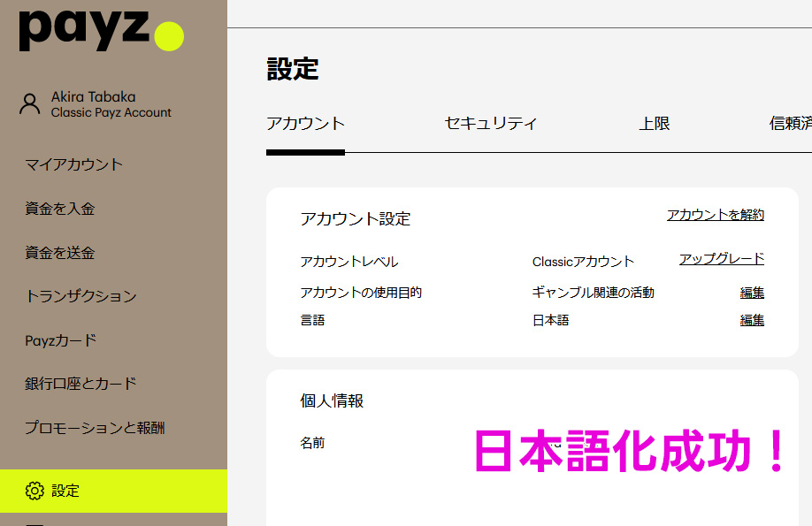Select the highlighted 設定 sidebar item
This screenshot has height=526, width=812.
point(113,491)
